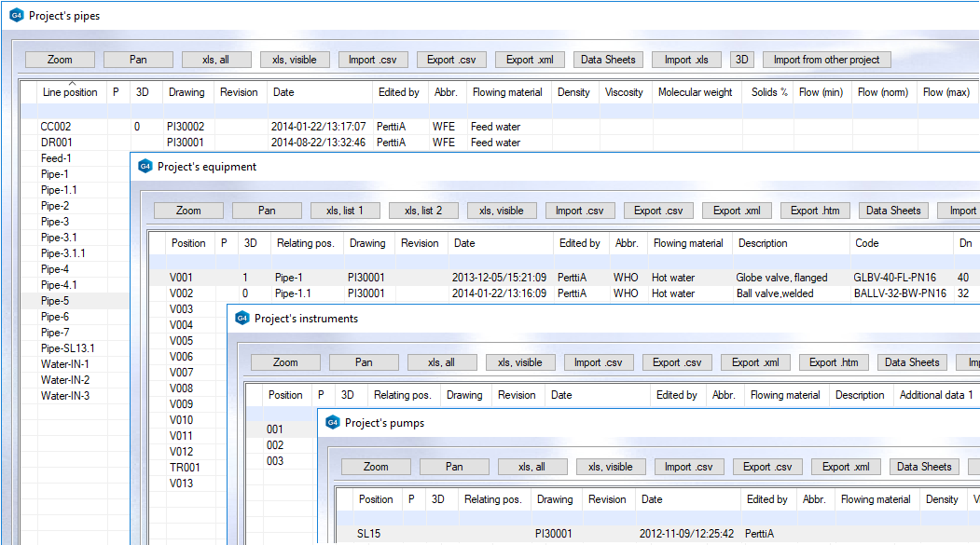
Task: Click Export .xml in the pumps window
Action: tap(843, 467)
